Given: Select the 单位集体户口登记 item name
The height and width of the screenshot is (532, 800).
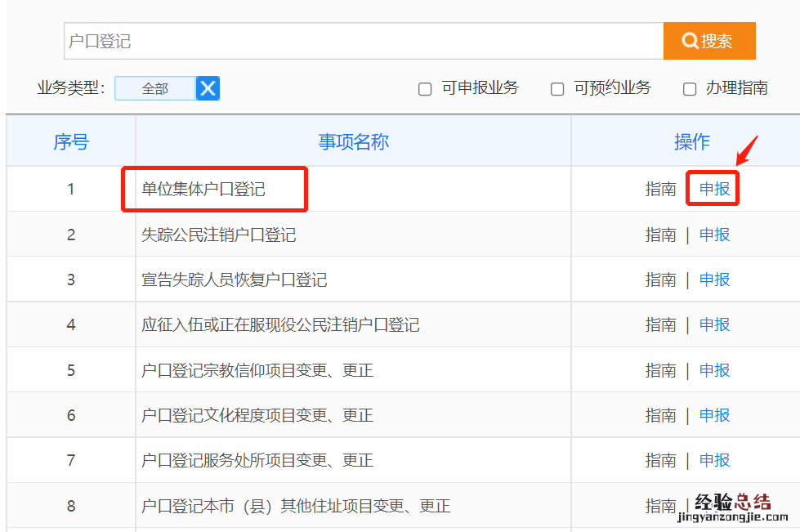Looking at the screenshot, I should 203,190.
